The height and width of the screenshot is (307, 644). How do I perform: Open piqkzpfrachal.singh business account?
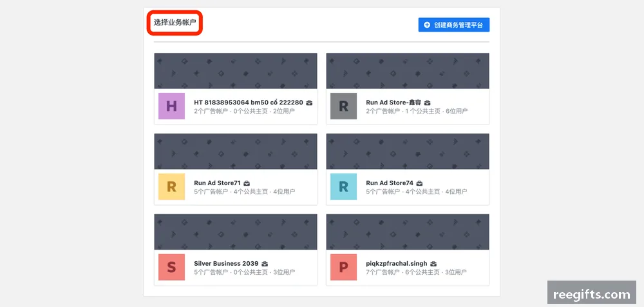point(396,264)
